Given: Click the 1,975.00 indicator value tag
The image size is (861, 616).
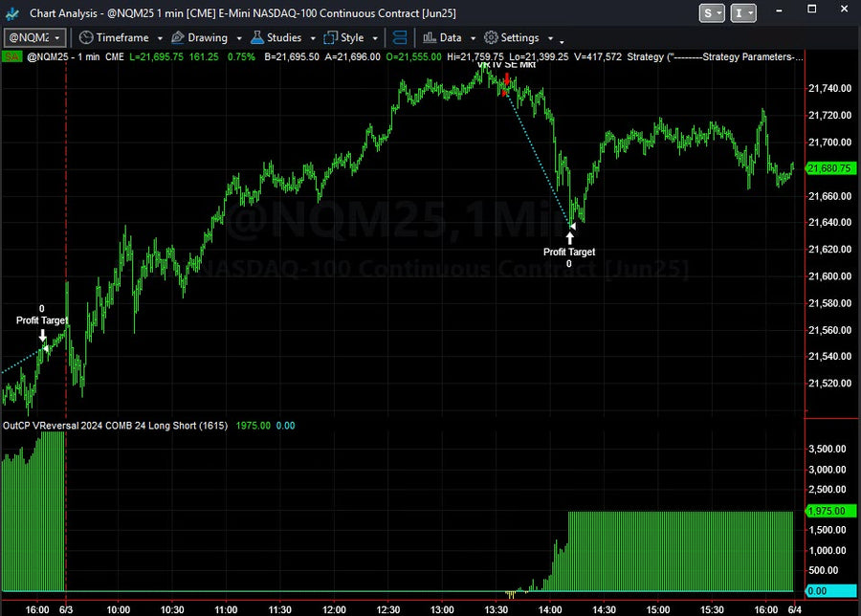Looking at the screenshot, I should tap(830, 511).
